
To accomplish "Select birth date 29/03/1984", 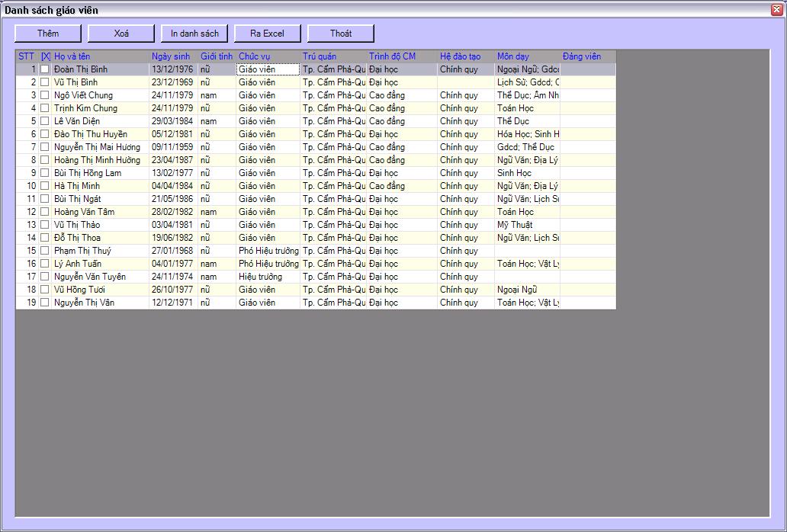I will coord(174,121).
